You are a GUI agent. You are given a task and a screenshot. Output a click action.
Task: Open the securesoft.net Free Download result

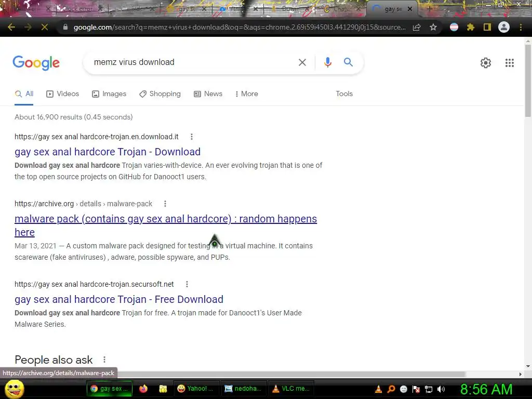[x=119, y=299]
